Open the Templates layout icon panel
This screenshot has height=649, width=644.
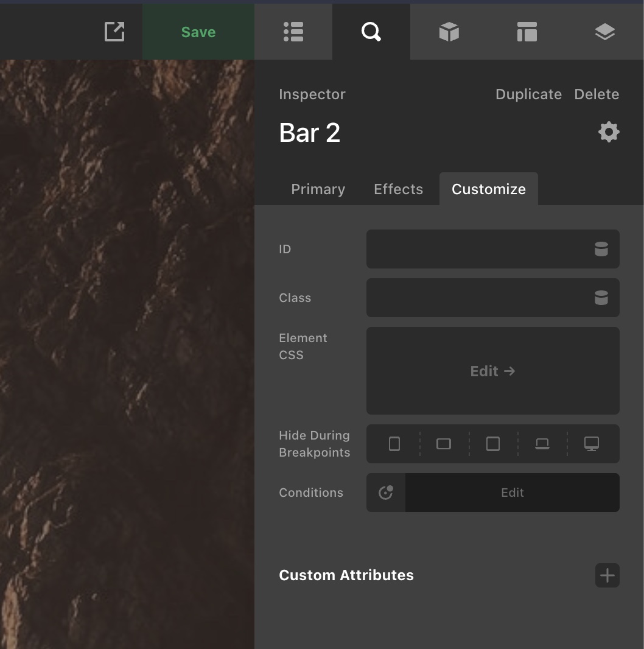[x=527, y=32]
